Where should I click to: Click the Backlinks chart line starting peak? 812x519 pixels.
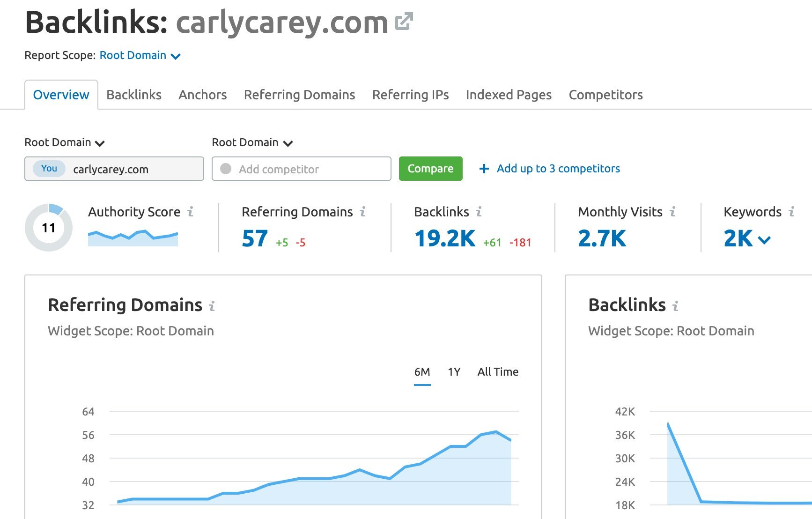point(668,424)
